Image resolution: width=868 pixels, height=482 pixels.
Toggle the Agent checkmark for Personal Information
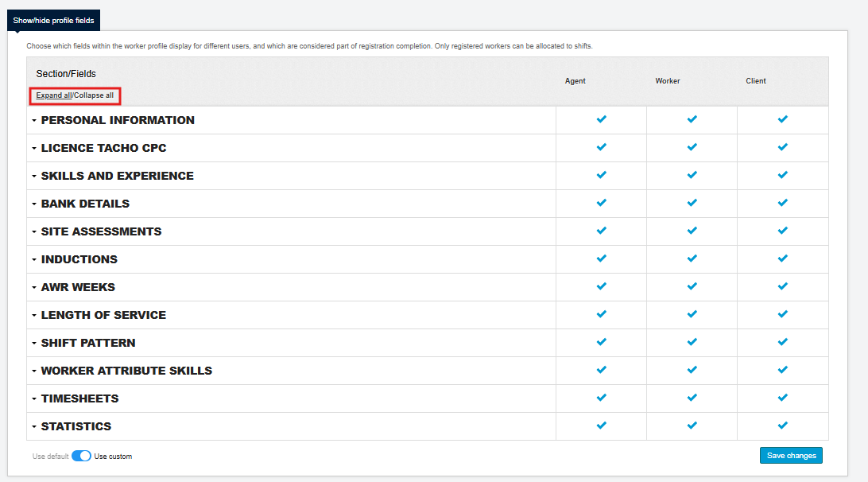pos(601,119)
